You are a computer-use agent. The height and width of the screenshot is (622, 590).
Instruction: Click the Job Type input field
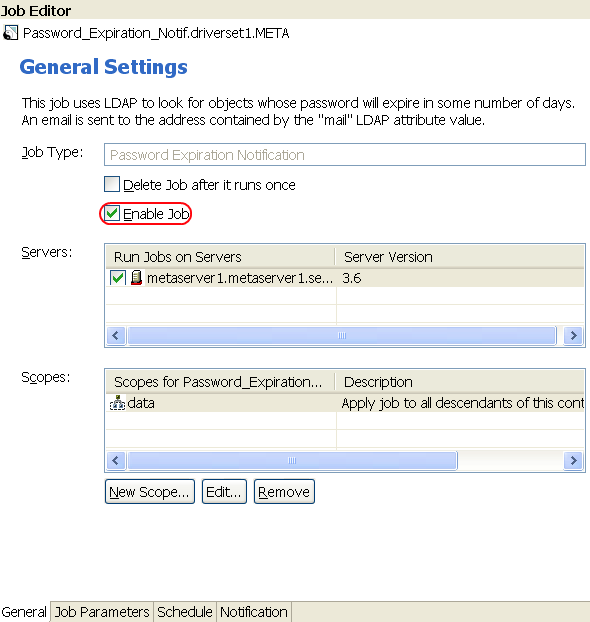point(345,155)
